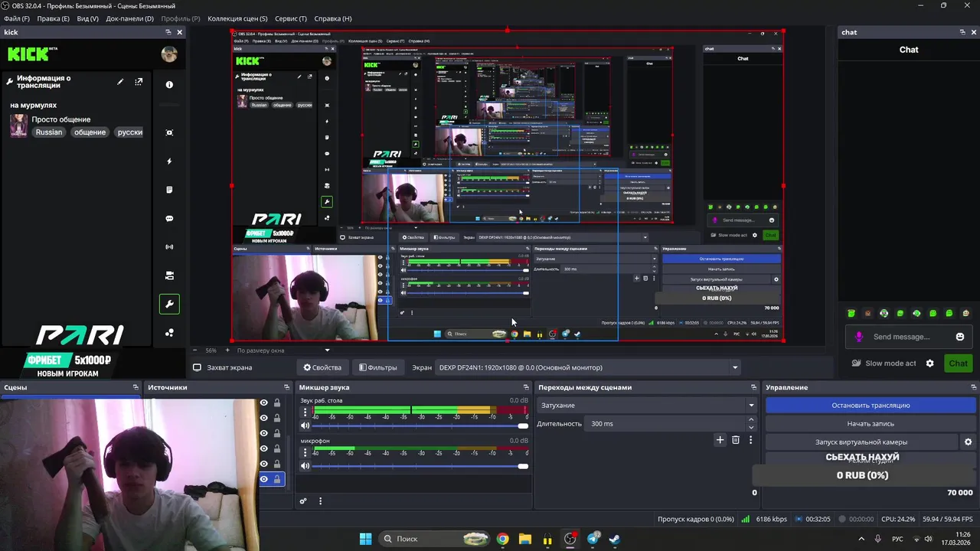Open the chat bubble icon in Kick sidebar

coord(169,219)
